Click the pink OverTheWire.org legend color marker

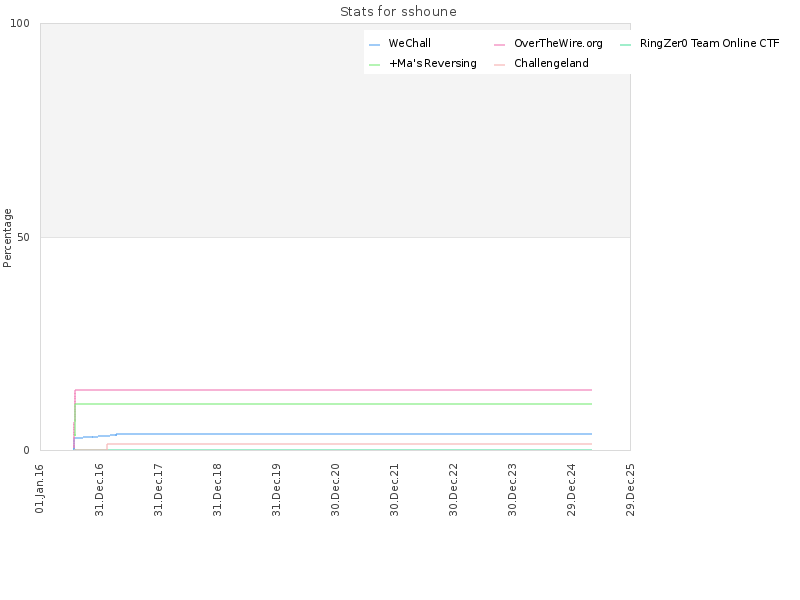tap(499, 45)
